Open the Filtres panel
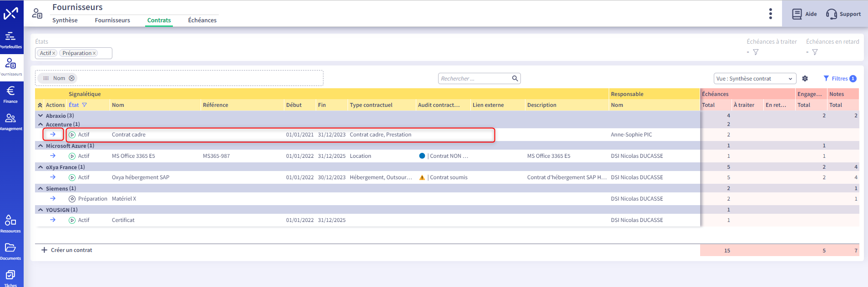868x287 pixels. pos(840,79)
